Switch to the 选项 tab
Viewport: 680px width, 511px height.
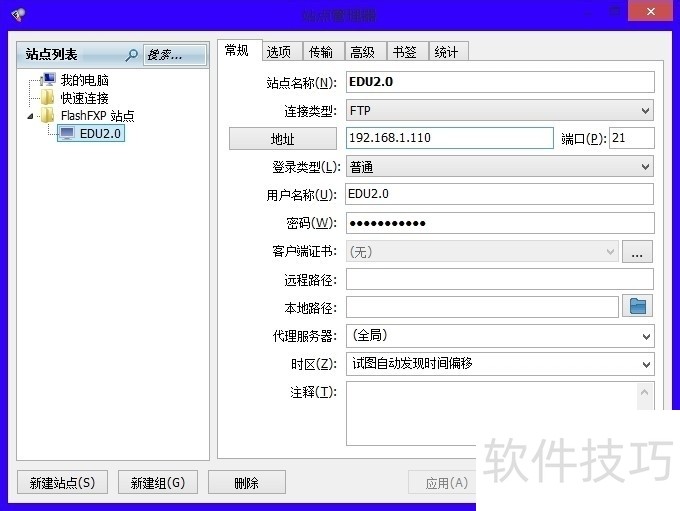pos(279,52)
